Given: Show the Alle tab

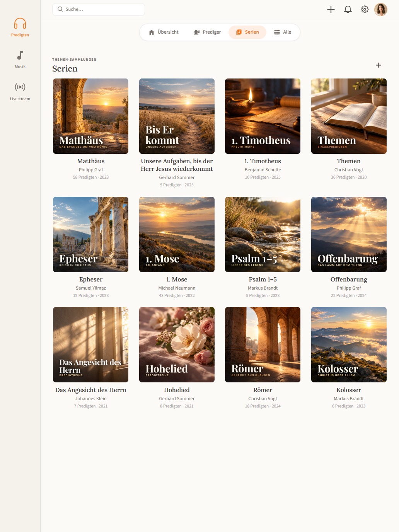Looking at the screenshot, I should coord(283,32).
